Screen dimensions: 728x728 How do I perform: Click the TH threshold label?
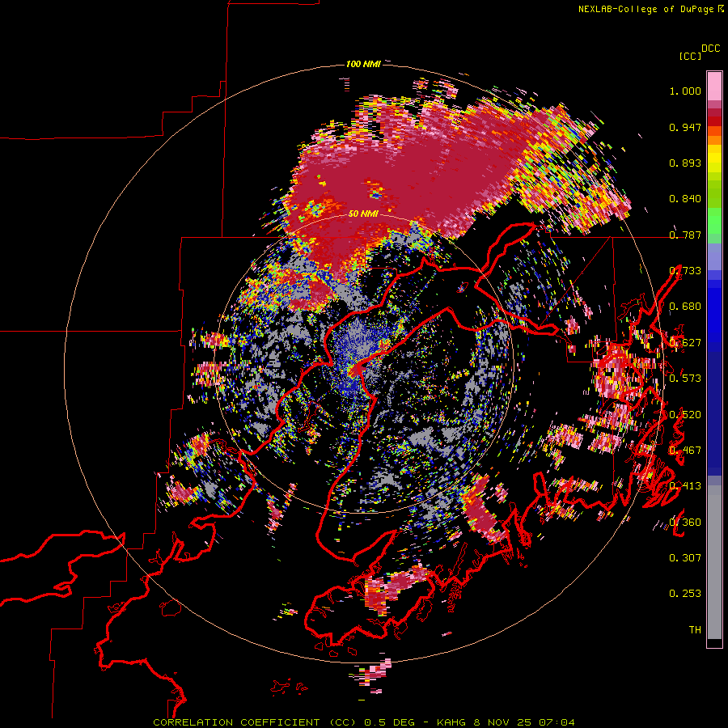[695, 630]
